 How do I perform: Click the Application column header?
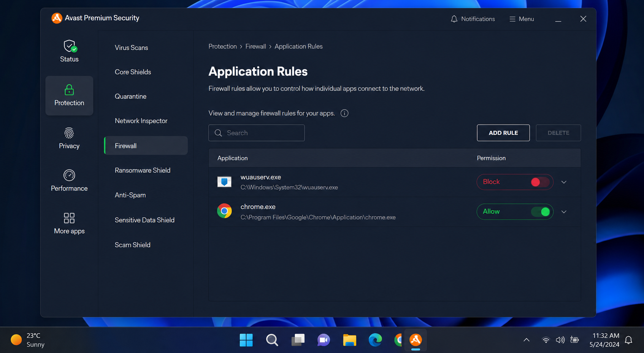tap(233, 158)
